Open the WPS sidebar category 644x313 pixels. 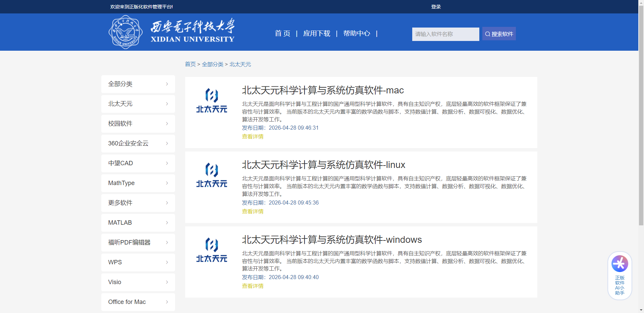(x=138, y=262)
